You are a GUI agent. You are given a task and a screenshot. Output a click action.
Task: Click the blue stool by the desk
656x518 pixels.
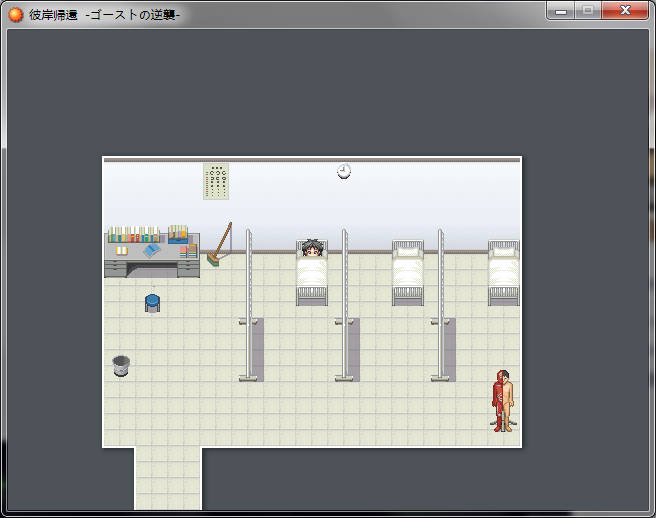click(152, 302)
